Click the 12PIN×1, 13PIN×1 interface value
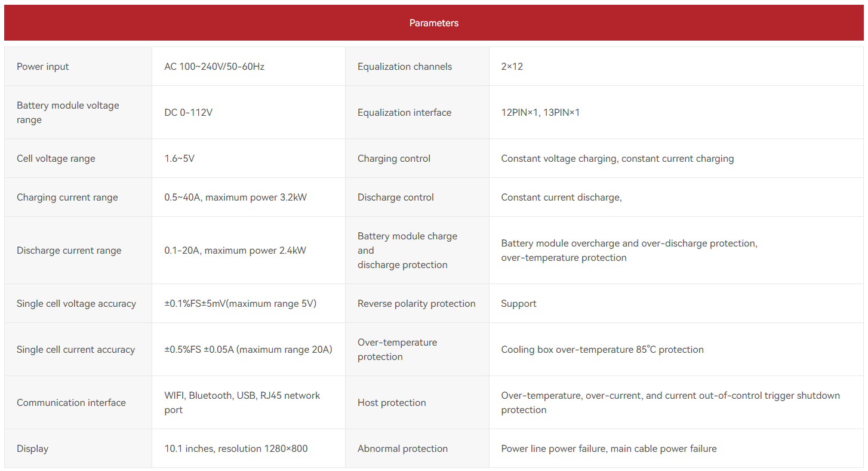Image resolution: width=868 pixels, height=471 pixels. (540, 112)
